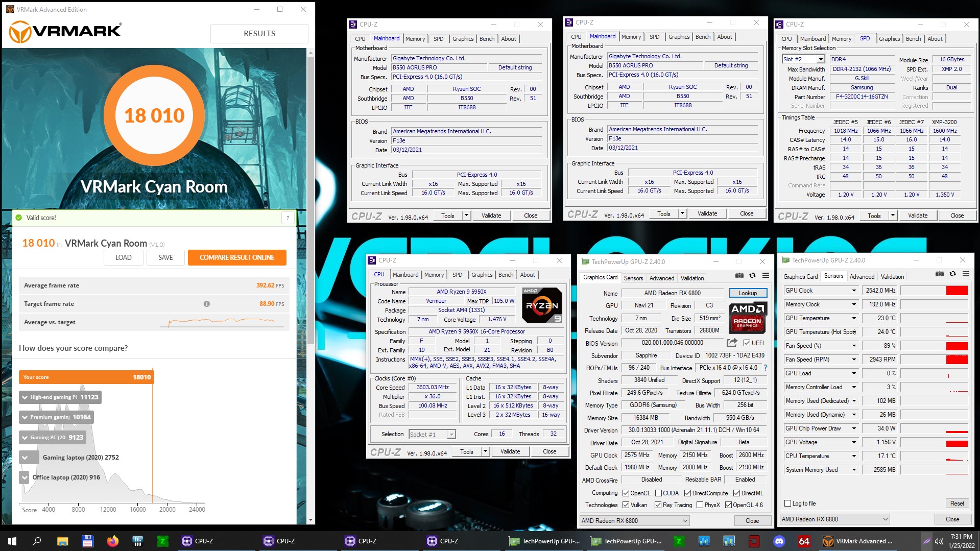This screenshot has height=551, width=980.
Task: Enable Log to file in GPU-Z Sensors
Action: 787,503
